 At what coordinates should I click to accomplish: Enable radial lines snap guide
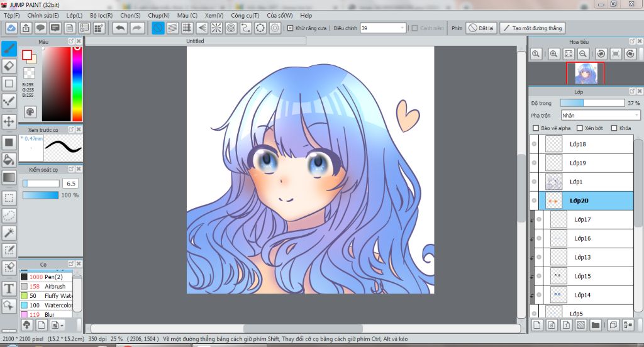[216, 28]
